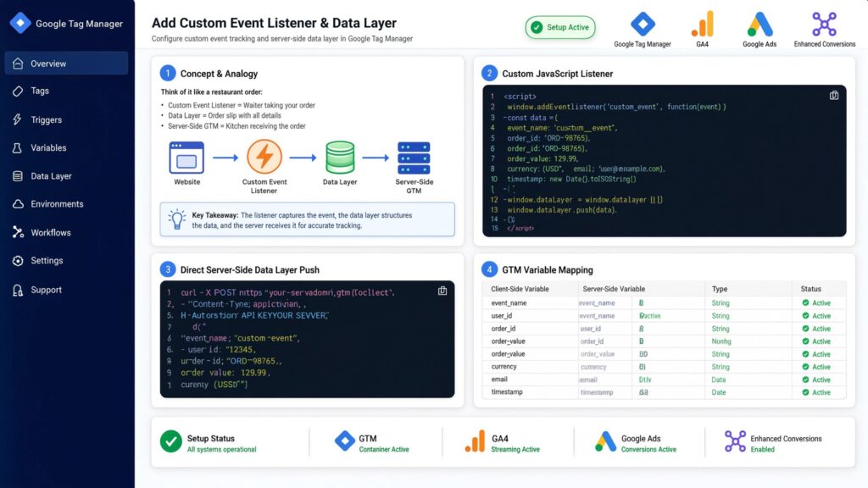Click the Support headset icon
This screenshot has height=488, width=868.
18,290
